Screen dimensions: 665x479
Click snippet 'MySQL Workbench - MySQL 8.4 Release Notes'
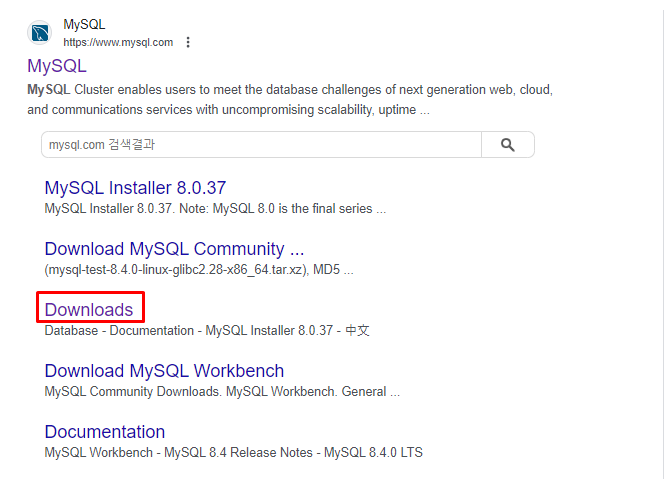(234, 453)
